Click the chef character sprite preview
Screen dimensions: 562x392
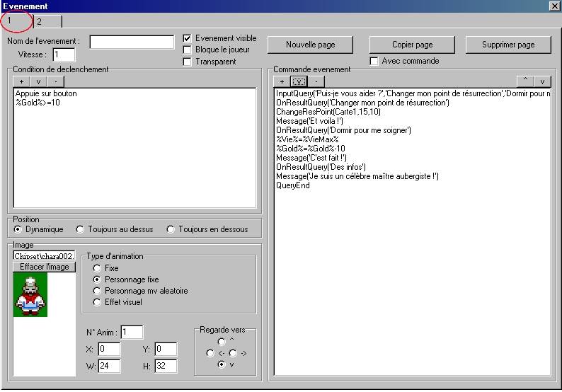click(x=30, y=295)
